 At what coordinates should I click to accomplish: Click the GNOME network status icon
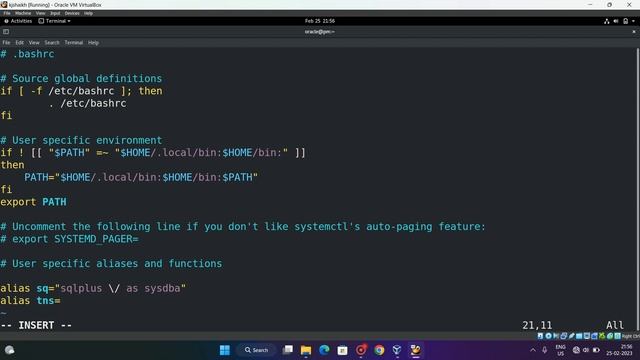[x=607, y=21]
